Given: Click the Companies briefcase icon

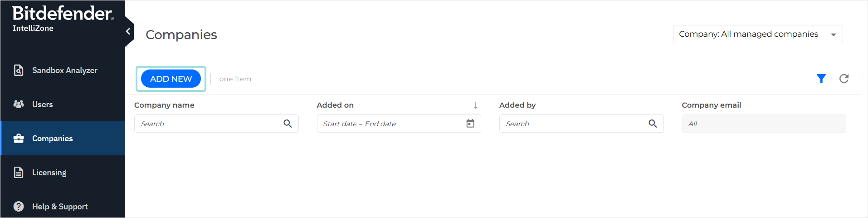Looking at the screenshot, I should pos(19,139).
